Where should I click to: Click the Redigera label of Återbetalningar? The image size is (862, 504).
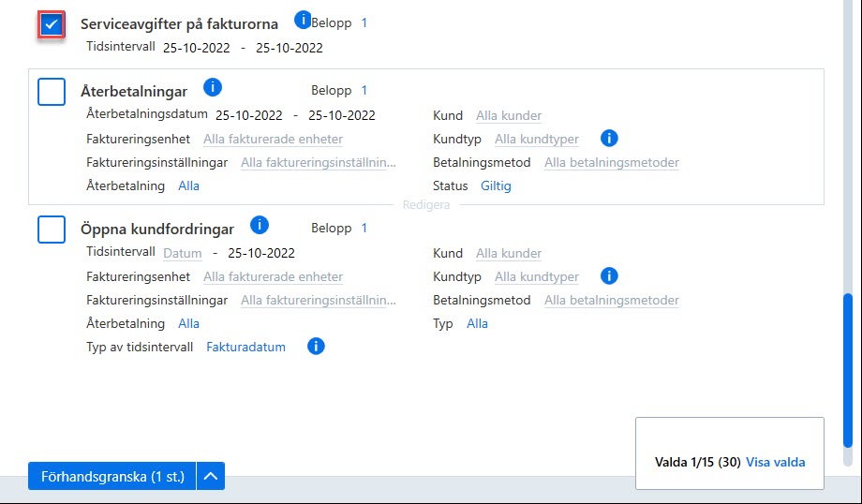point(426,204)
